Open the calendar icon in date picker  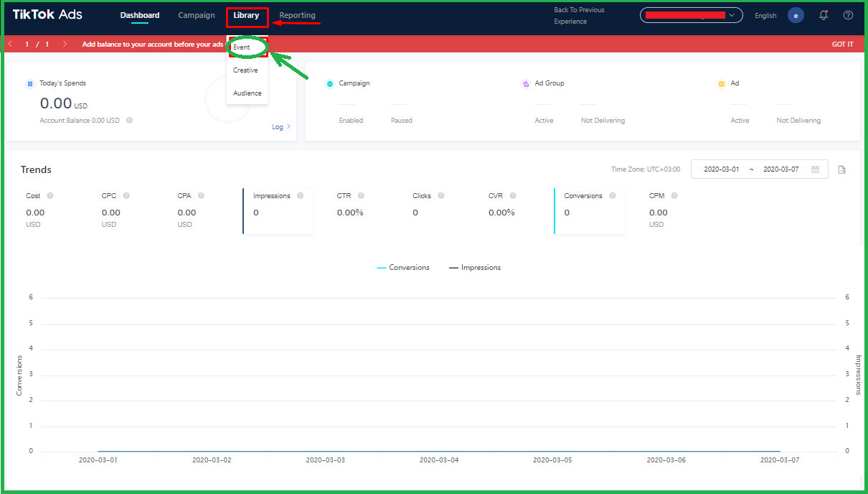(x=816, y=169)
